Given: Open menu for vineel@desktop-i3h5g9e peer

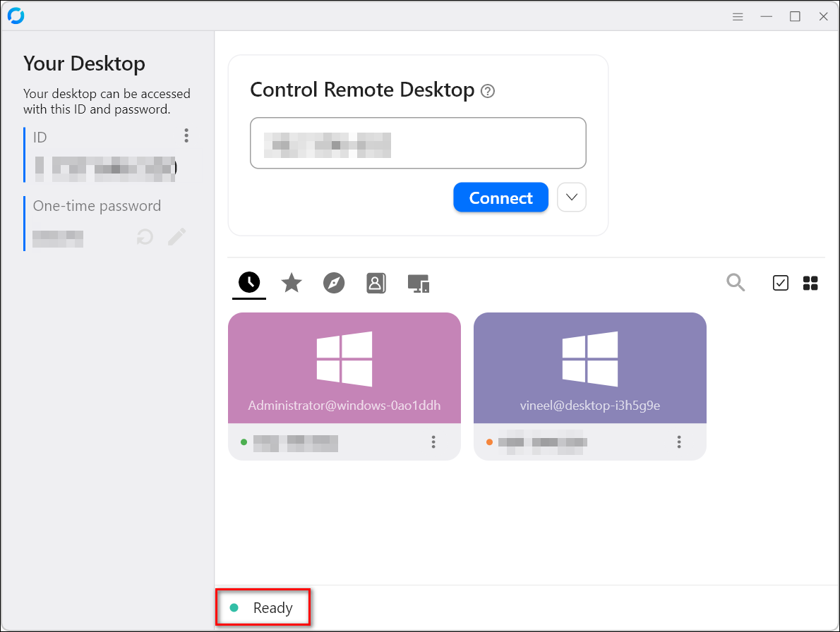Looking at the screenshot, I should [679, 442].
